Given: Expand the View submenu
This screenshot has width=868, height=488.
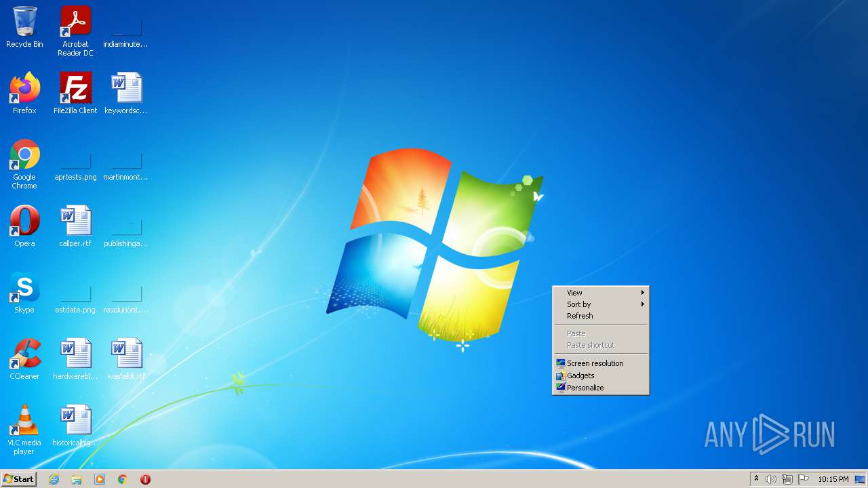Looking at the screenshot, I should click(601, 293).
